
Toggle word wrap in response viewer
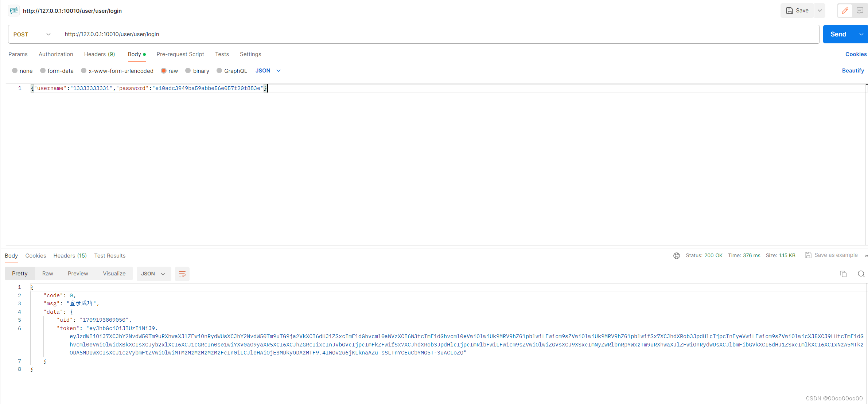click(x=182, y=274)
